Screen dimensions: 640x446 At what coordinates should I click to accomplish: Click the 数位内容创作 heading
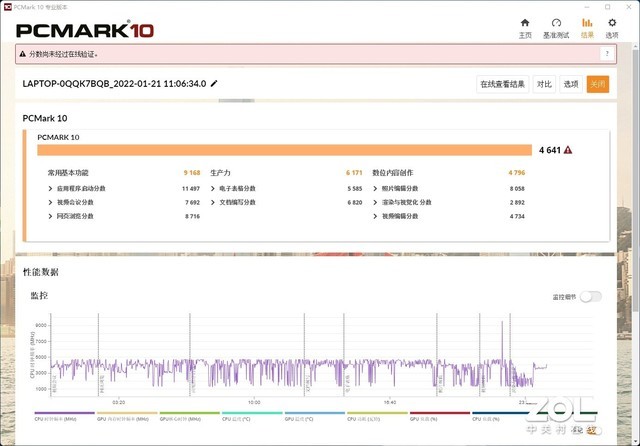point(393,173)
